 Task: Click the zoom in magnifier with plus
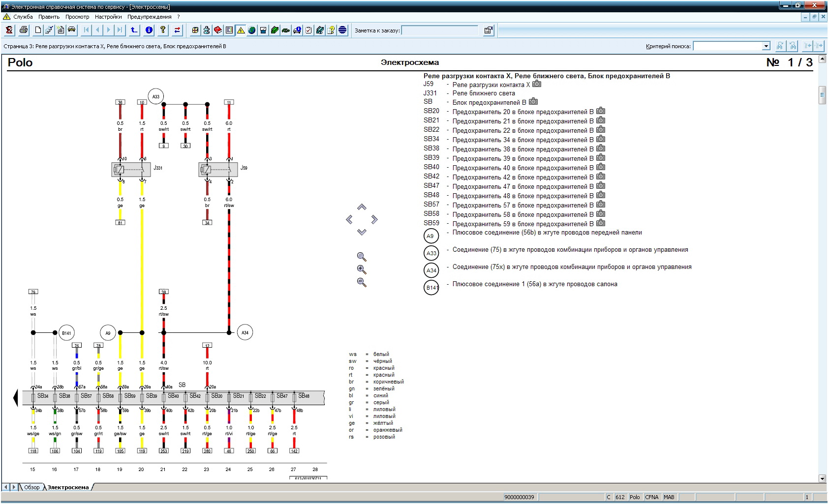[362, 269]
